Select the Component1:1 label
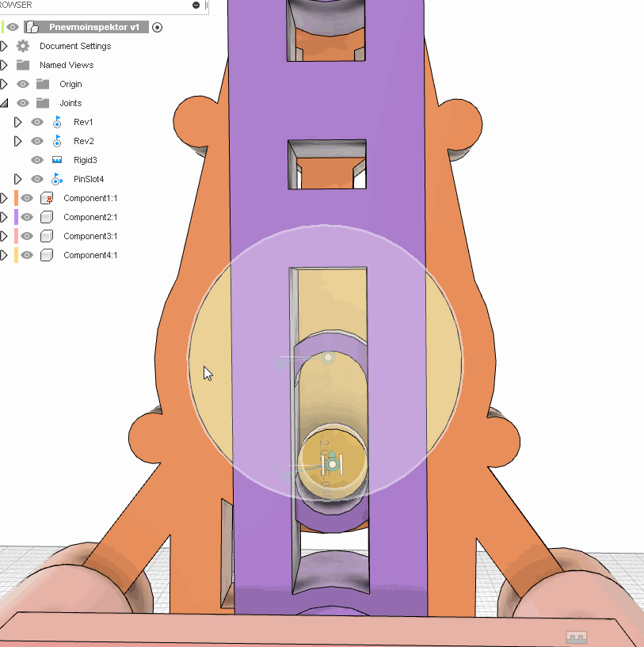This screenshot has width=644, height=647. [x=90, y=198]
